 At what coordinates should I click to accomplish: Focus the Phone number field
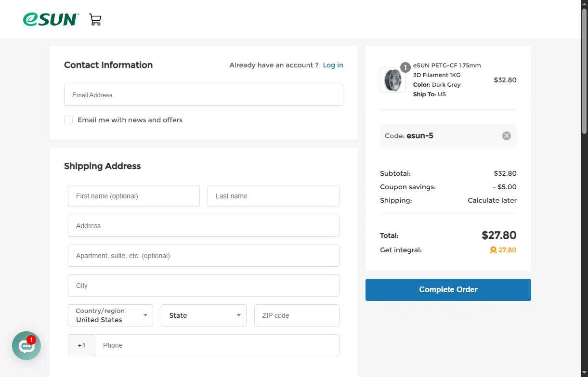(217, 345)
